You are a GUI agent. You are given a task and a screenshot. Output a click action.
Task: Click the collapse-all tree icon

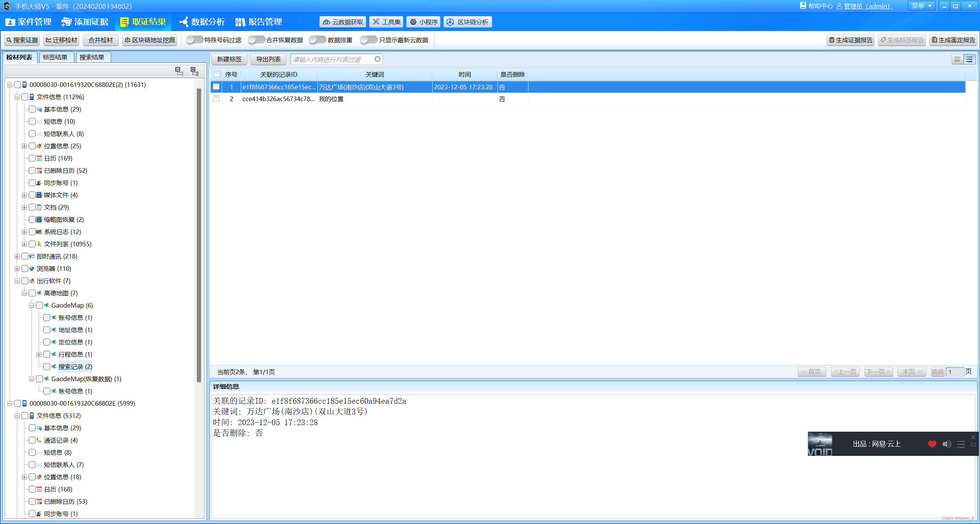179,71
